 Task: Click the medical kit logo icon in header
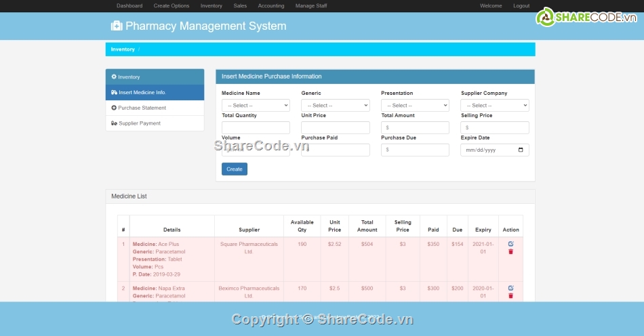[117, 26]
